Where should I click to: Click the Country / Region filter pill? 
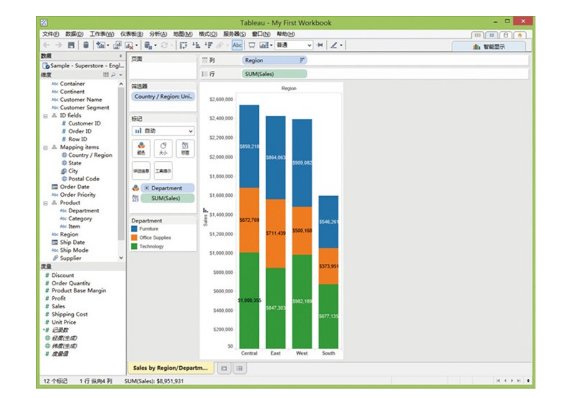click(163, 97)
